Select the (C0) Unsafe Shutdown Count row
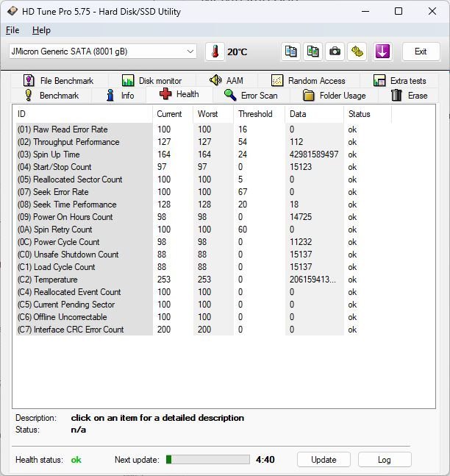Viewport: 450px width, 476px height. [x=203, y=254]
